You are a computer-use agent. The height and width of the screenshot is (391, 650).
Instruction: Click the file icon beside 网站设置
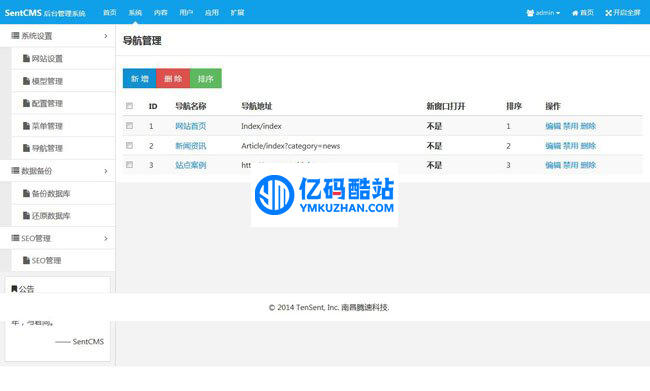point(27,58)
